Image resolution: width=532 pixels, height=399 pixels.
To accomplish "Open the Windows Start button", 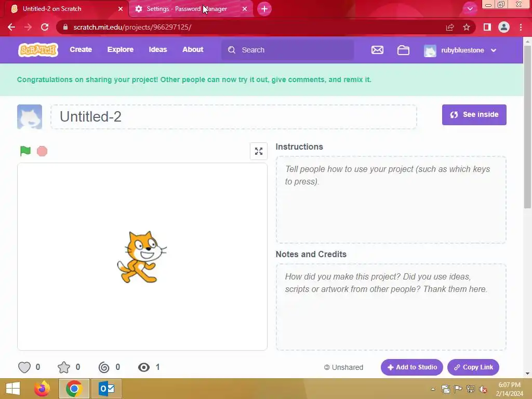I will 13,389.
